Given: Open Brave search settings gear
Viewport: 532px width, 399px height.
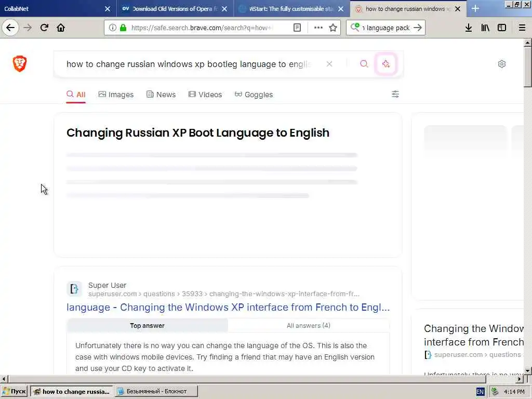Looking at the screenshot, I should click(502, 64).
